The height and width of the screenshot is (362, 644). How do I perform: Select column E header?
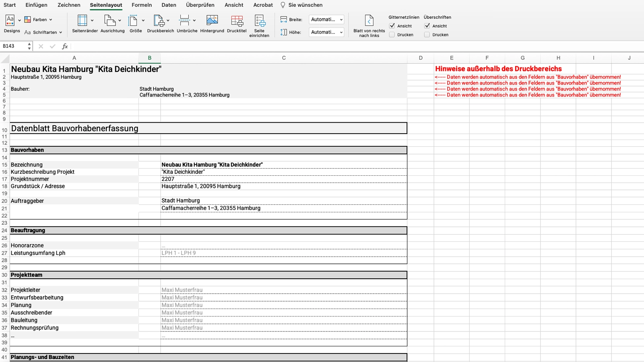(452, 58)
